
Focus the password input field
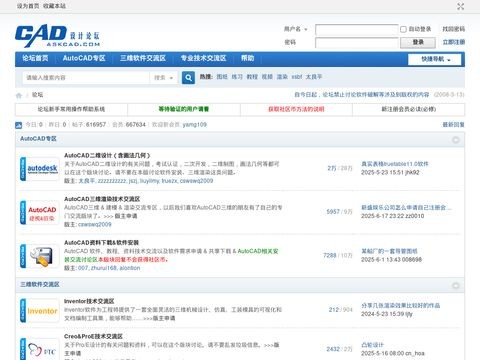tap(357, 43)
